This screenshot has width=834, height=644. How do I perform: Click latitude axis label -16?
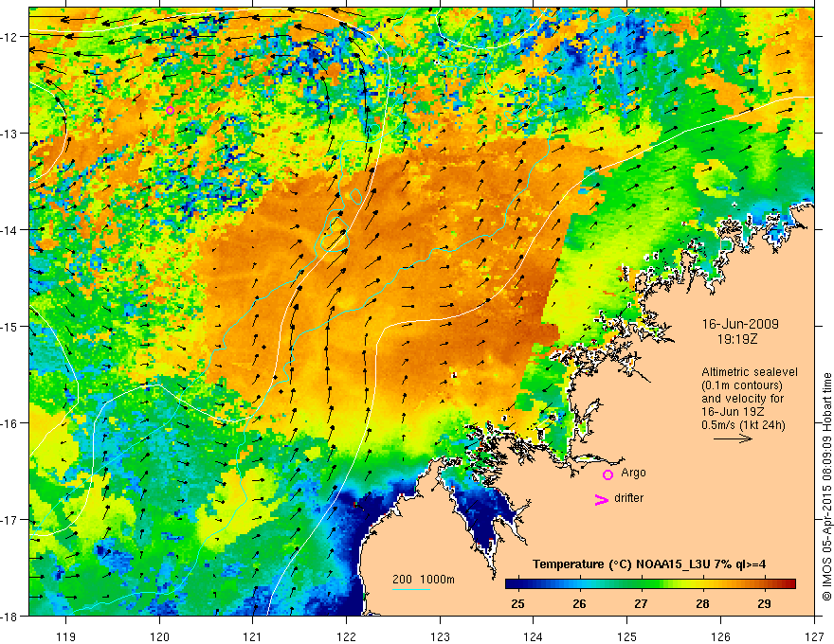pos(9,423)
